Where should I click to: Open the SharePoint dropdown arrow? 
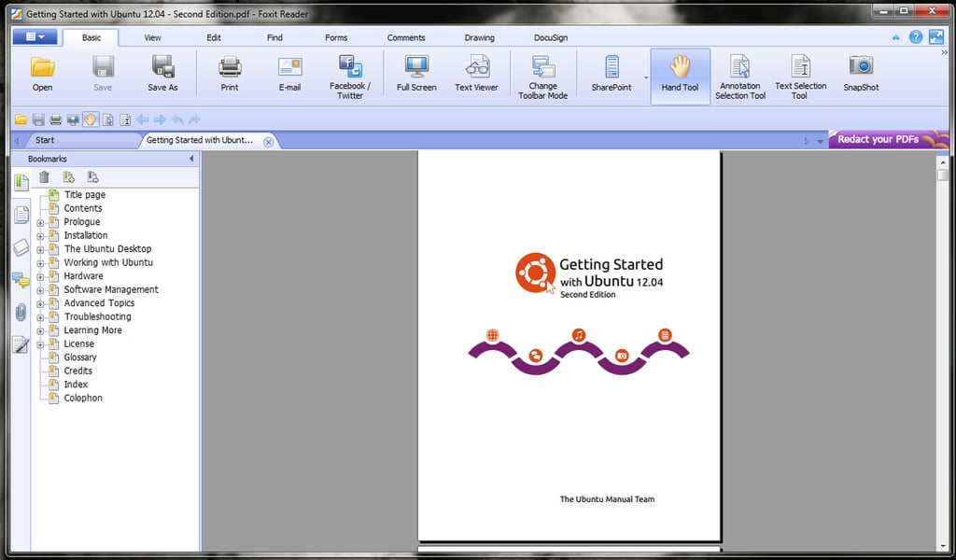pyautogui.click(x=646, y=78)
